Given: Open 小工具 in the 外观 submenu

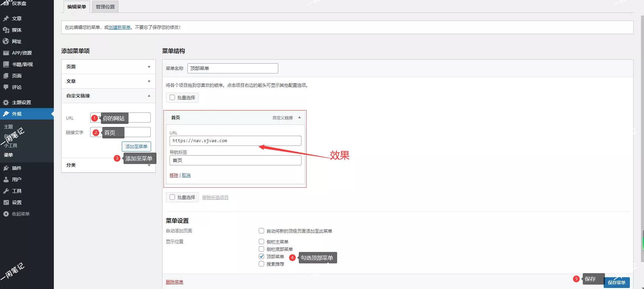Looking at the screenshot, I should click(x=11, y=146).
